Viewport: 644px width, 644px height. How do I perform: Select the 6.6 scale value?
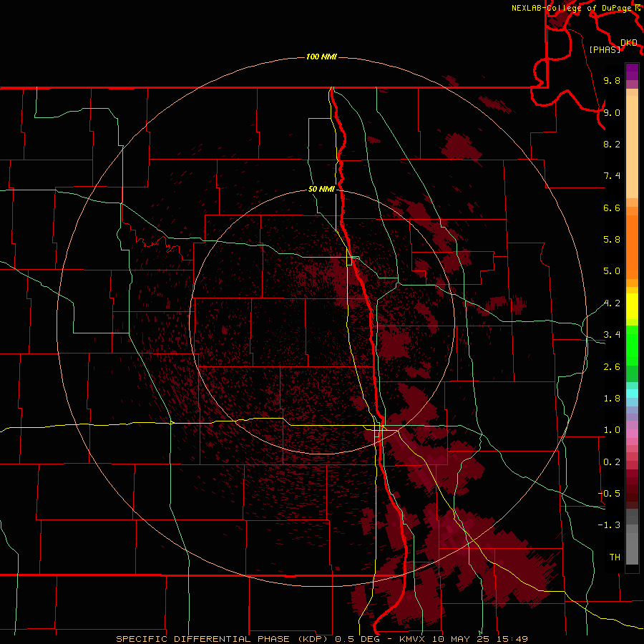coord(612,208)
